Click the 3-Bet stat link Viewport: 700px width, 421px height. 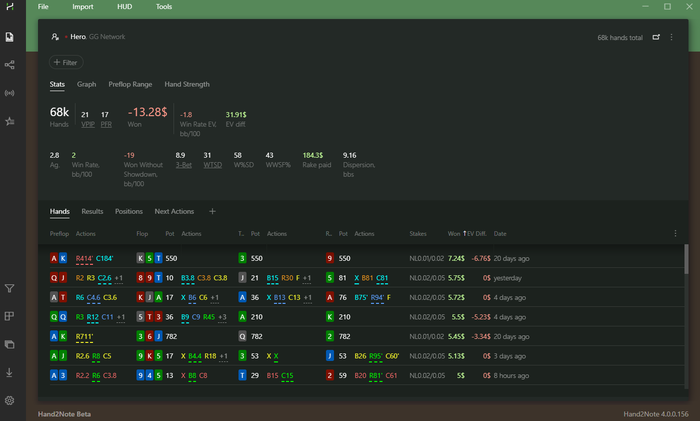click(183, 165)
